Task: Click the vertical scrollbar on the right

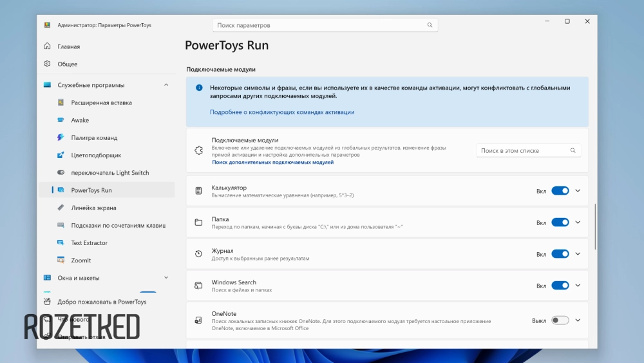Action: (596, 227)
